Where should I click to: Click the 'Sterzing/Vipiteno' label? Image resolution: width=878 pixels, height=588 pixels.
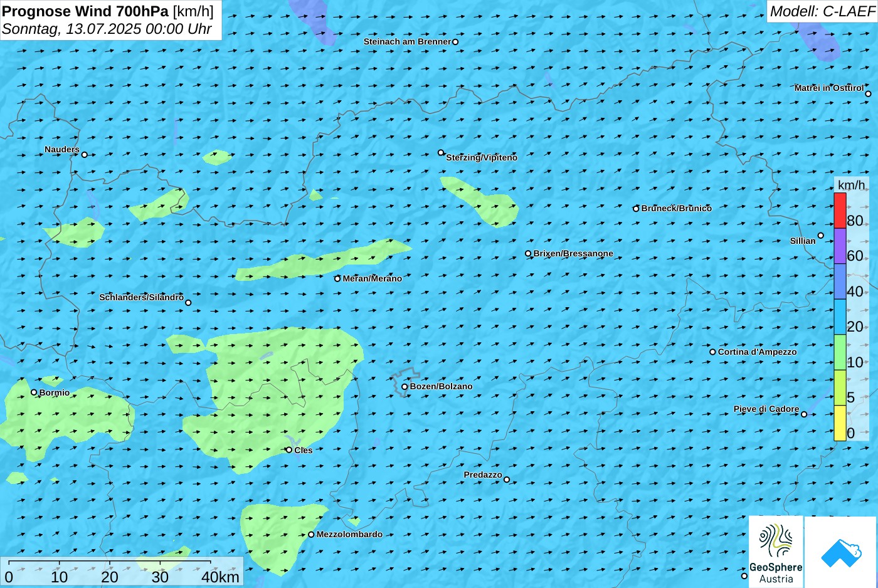pos(482,158)
